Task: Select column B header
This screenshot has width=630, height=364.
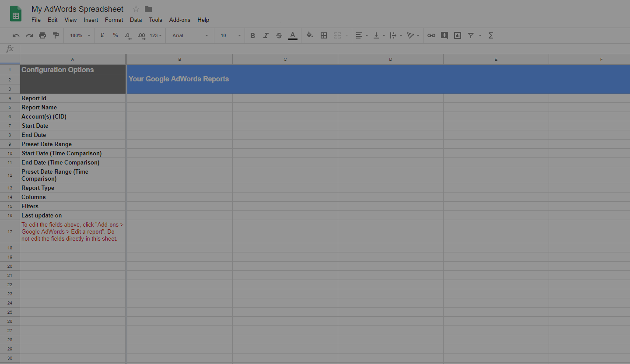Action: (180, 59)
